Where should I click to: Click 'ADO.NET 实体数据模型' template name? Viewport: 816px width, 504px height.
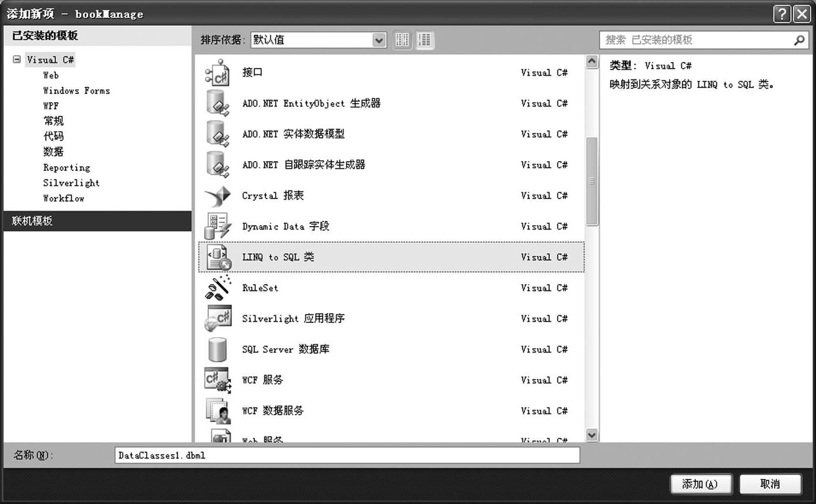[x=293, y=134]
